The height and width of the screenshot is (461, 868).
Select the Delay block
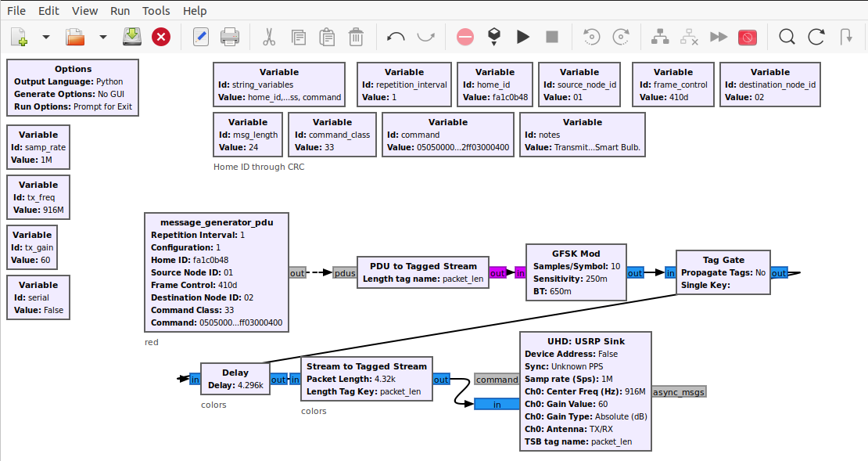[x=235, y=379]
